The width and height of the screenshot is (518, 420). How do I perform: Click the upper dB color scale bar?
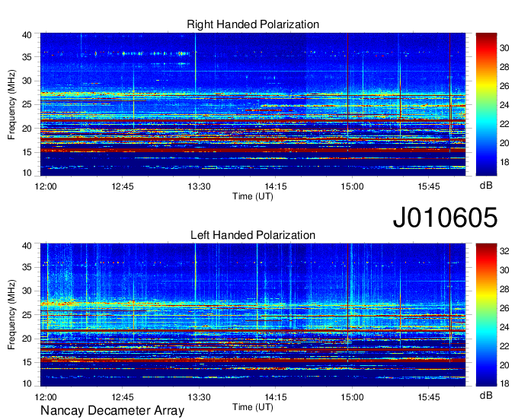[x=486, y=104]
